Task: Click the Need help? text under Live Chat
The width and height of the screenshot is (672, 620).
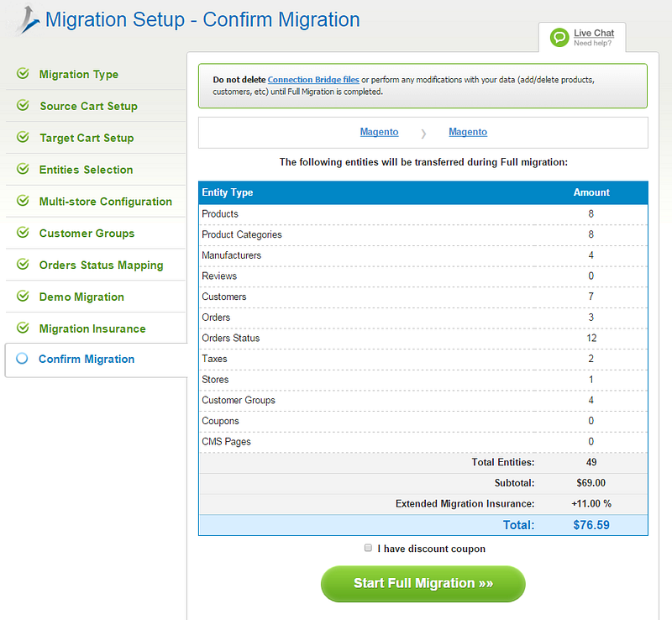Action: point(593,44)
